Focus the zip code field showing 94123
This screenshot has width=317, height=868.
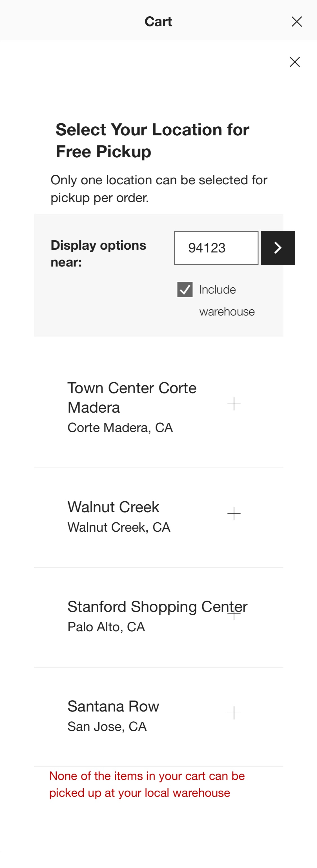tap(216, 248)
